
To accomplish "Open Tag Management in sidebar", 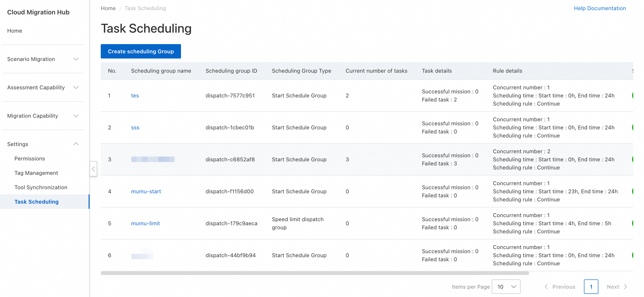I will pyautogui.click(x=36, y=173).
